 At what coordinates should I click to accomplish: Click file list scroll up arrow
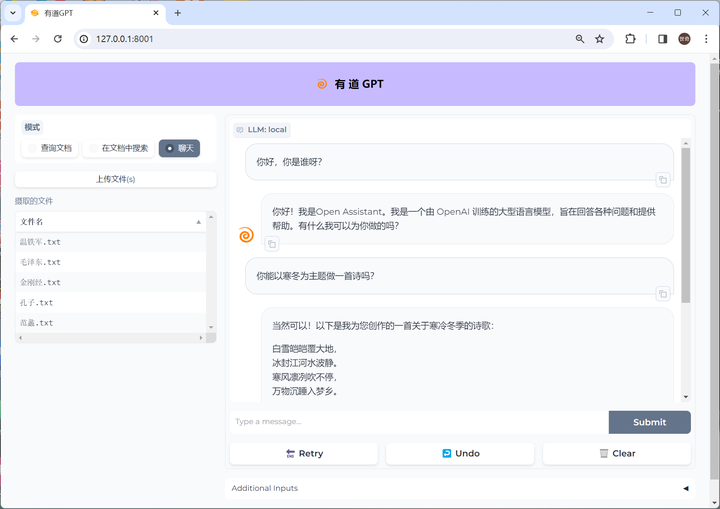click(x=211, y=216)
